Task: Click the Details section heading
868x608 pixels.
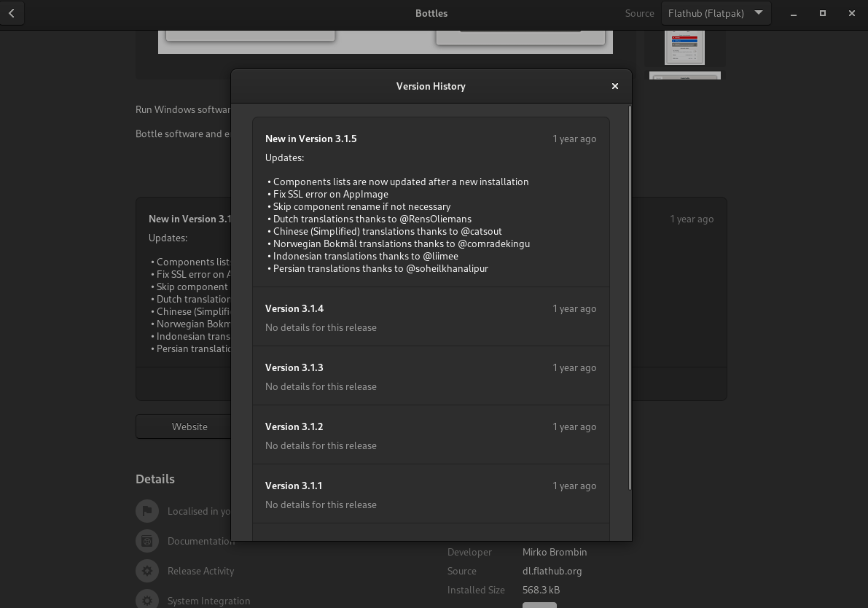Action: point(155,479)
